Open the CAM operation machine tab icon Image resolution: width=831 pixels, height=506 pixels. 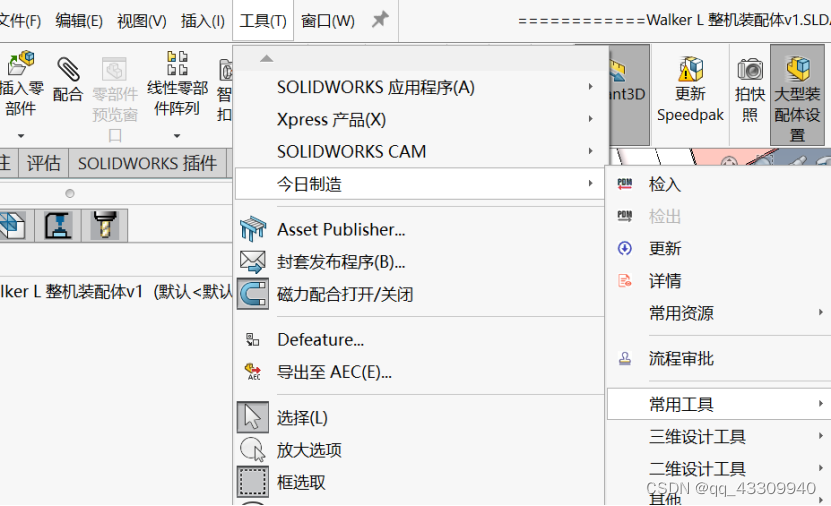coord(58,225)
